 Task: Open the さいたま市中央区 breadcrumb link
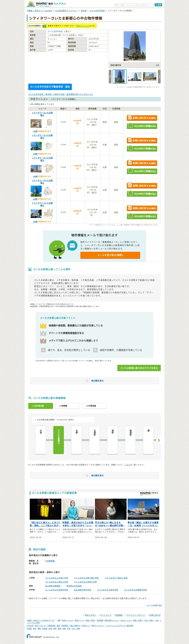[x=97, y=11]
